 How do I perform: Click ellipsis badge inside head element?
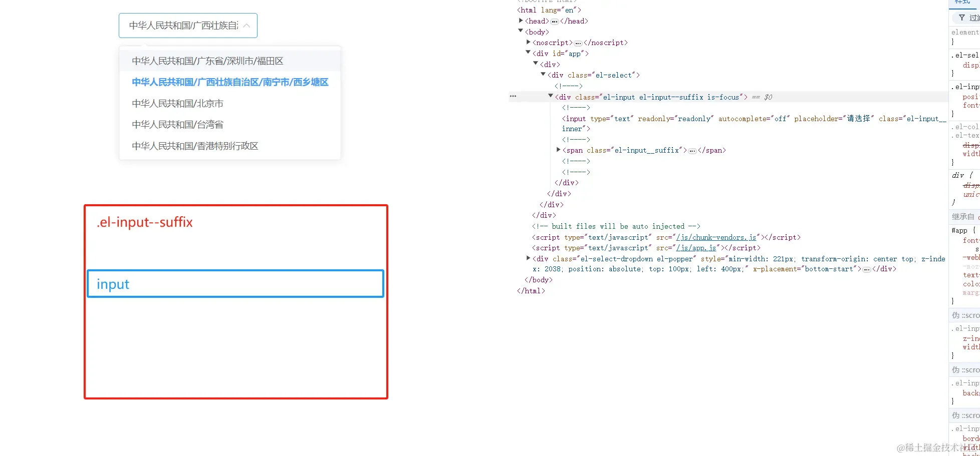[555, 22]
